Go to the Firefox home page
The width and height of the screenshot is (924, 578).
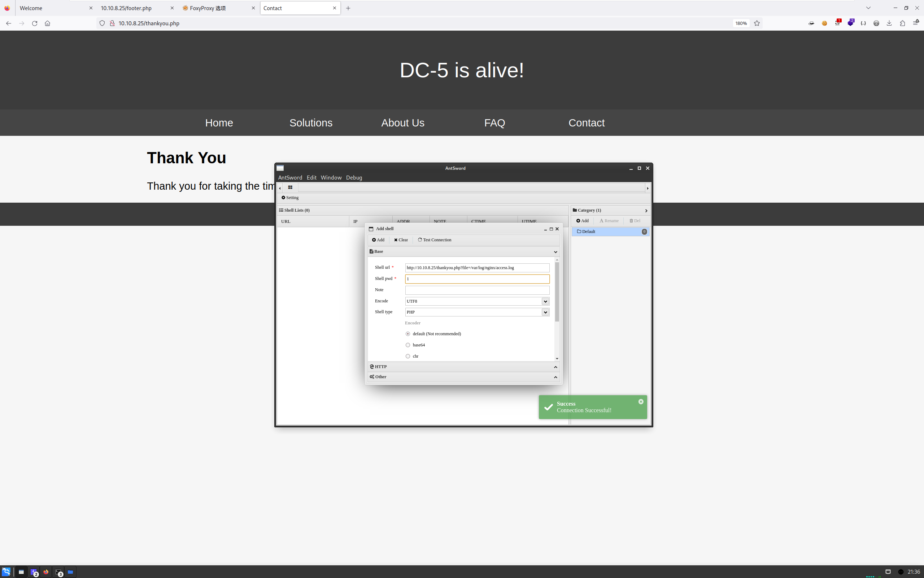(x=47, y=23)
